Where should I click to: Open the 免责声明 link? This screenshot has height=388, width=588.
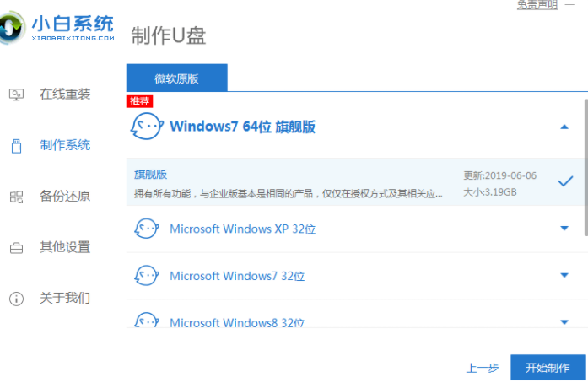537,4
